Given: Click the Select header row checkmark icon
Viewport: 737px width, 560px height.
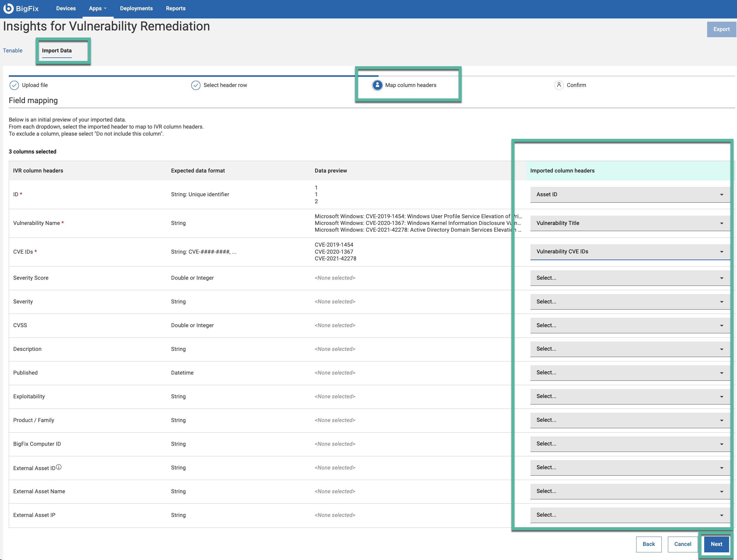Looking at the screenshot, I should coord(196,85).
